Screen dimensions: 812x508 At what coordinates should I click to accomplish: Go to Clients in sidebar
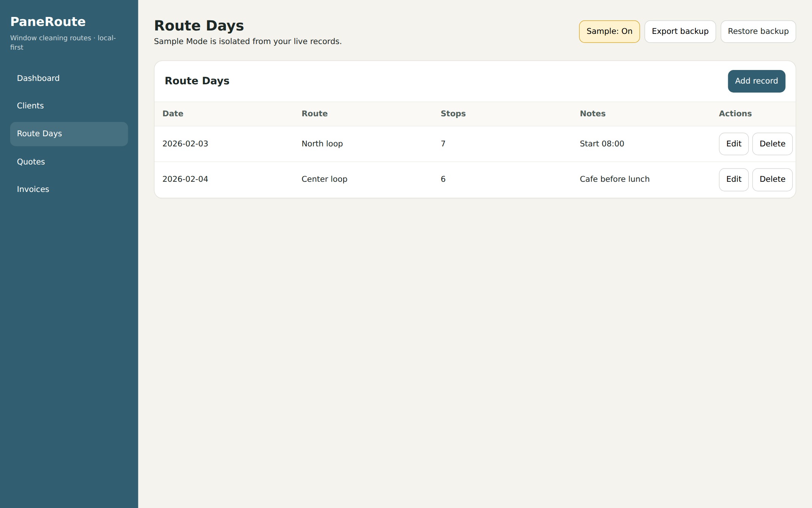click(x=69, y=106)
